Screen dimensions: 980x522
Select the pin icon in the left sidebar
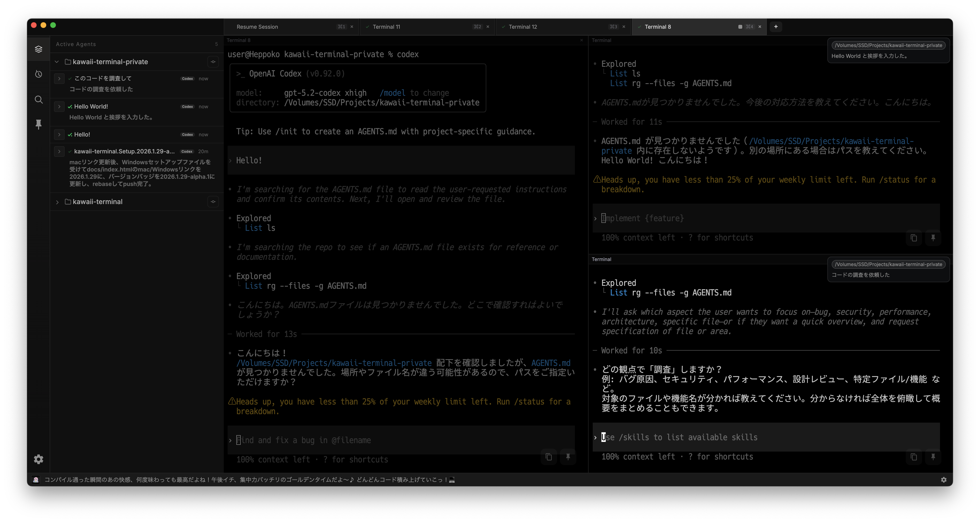click(x=38, y=124)
